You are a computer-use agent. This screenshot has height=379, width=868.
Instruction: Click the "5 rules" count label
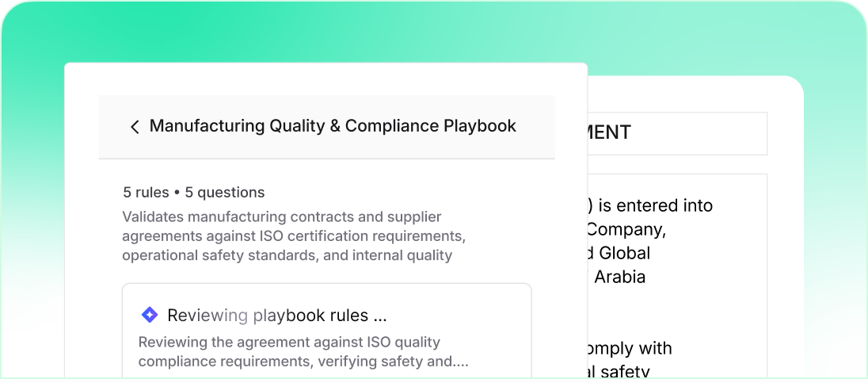tap(146, 193)
